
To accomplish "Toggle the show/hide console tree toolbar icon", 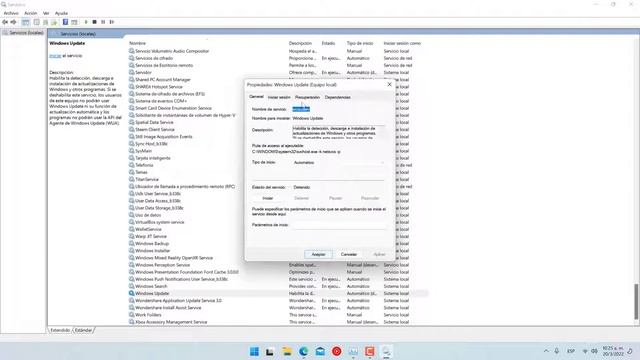I will click(26, 22).
